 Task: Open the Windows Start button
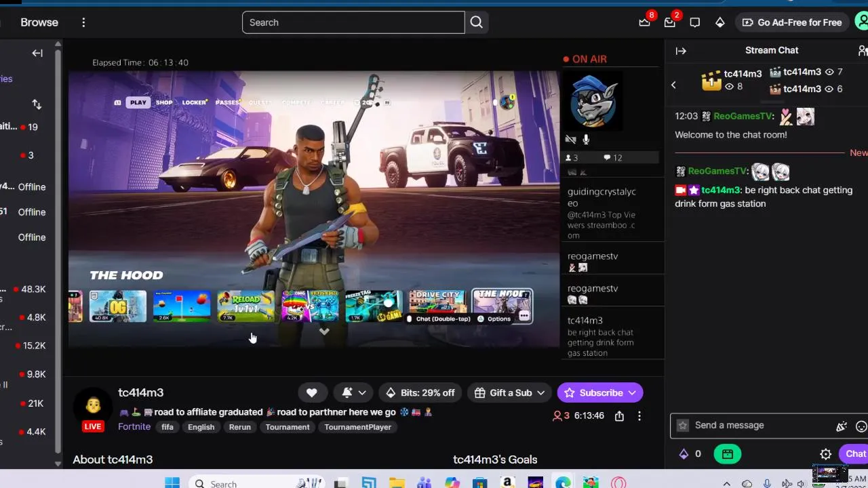pos(172,483)
